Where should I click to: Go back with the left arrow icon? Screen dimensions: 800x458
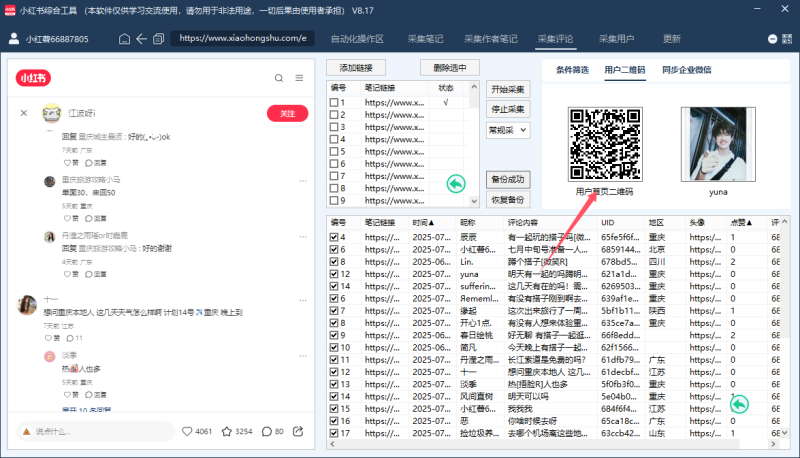(141, 39)
